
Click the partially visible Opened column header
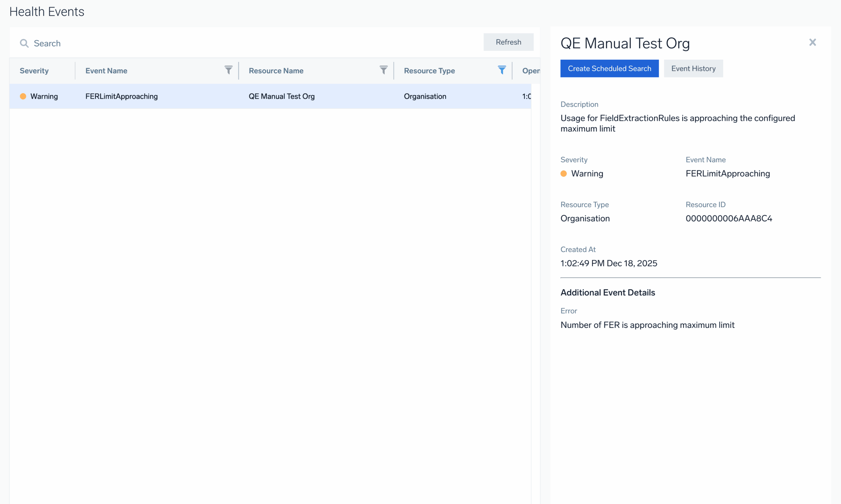[x=530, y=71]
